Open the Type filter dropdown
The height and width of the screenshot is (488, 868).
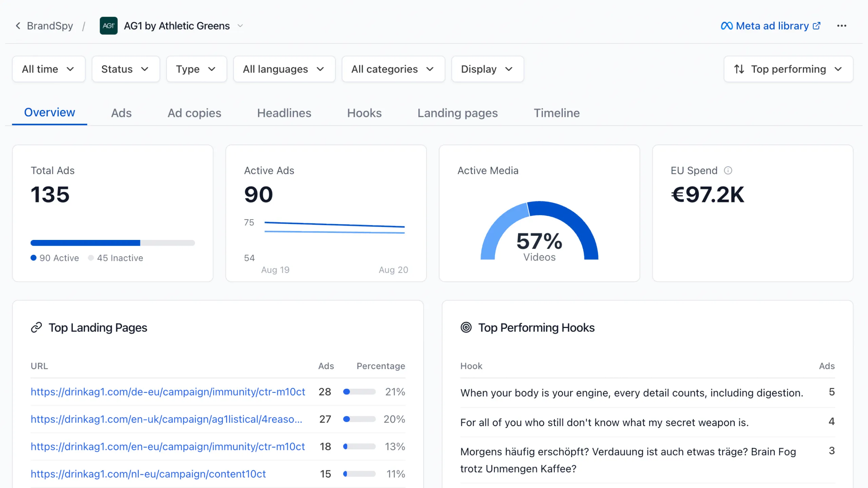196,69
